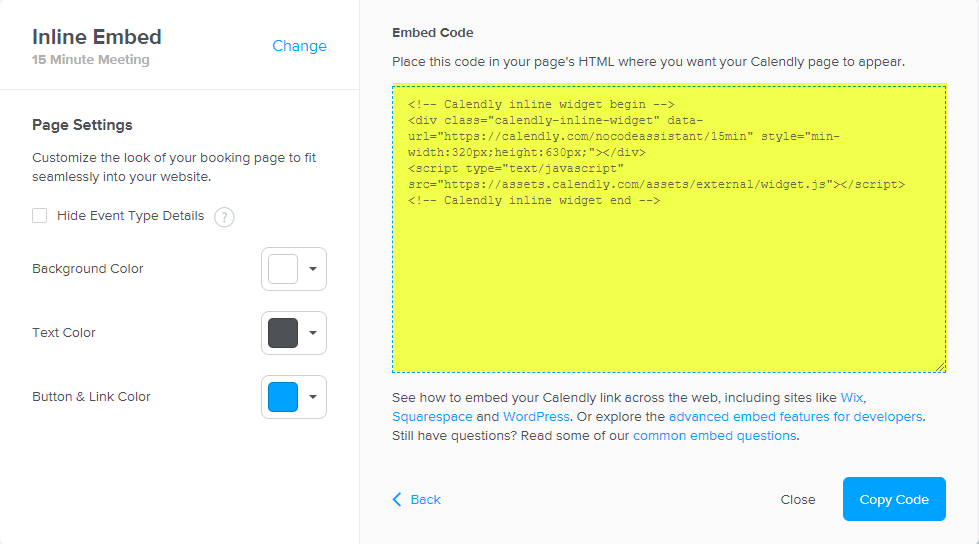The width and height of the screenshot is (979, 544).
Task: Open Button & Link Color dropdown arrow
Action: pos(313,397)
